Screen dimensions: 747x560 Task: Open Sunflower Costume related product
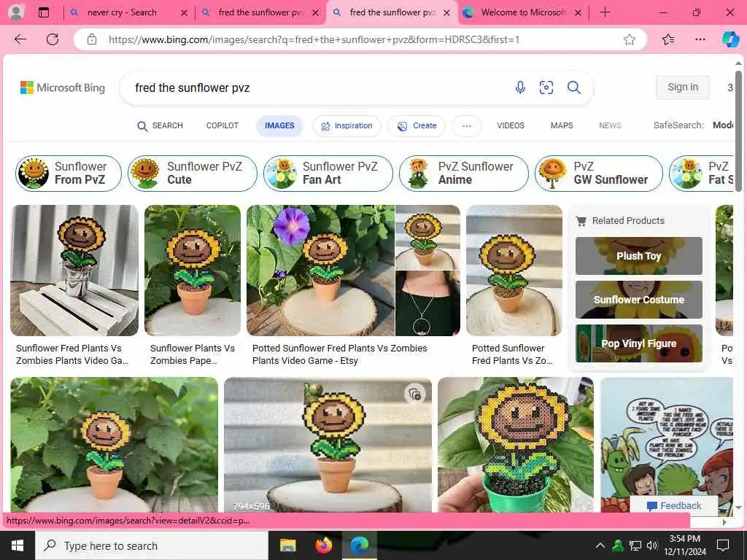(x=639, y=300)
